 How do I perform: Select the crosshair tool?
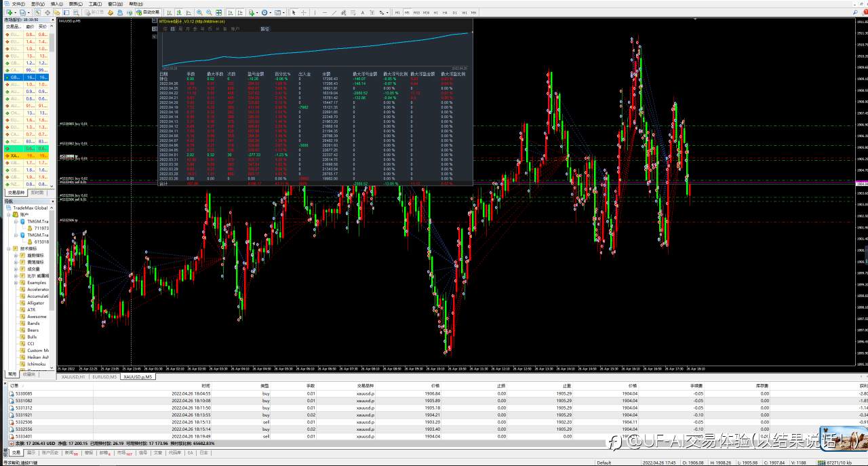pos(304,12)
